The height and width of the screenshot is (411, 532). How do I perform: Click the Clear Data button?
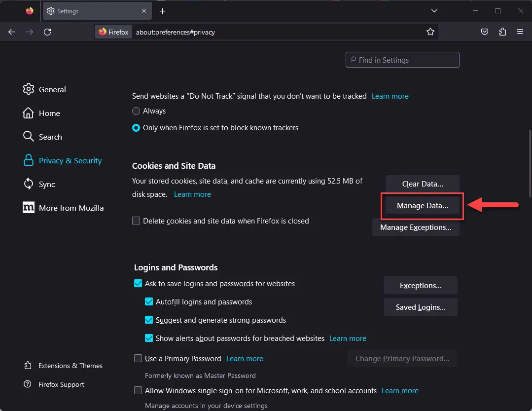[423, 184]
